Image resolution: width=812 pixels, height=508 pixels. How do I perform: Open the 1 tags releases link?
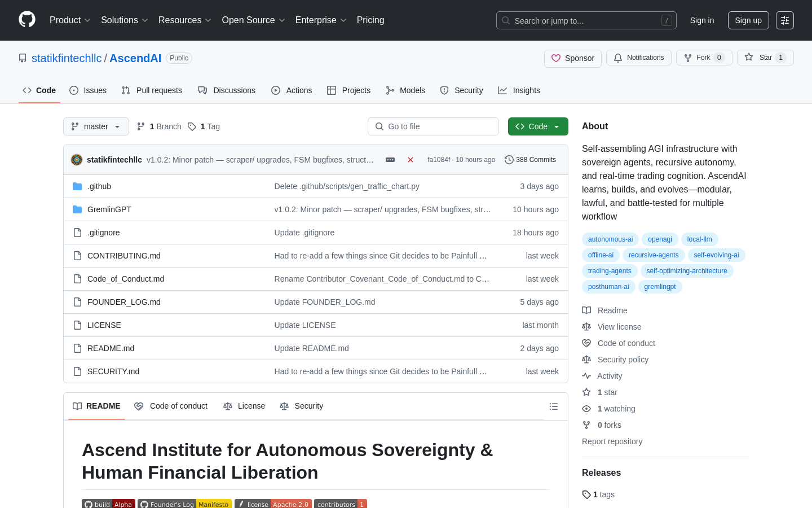click(598, 494)
